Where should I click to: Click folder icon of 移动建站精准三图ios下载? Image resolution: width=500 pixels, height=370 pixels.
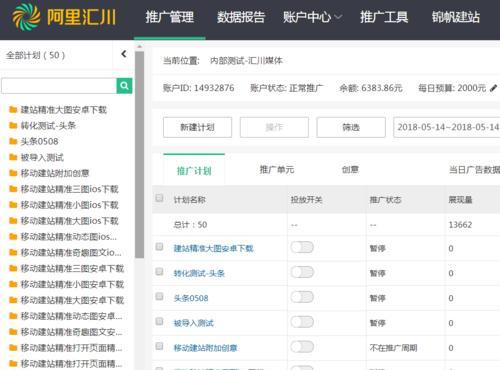tap(13, 189)
